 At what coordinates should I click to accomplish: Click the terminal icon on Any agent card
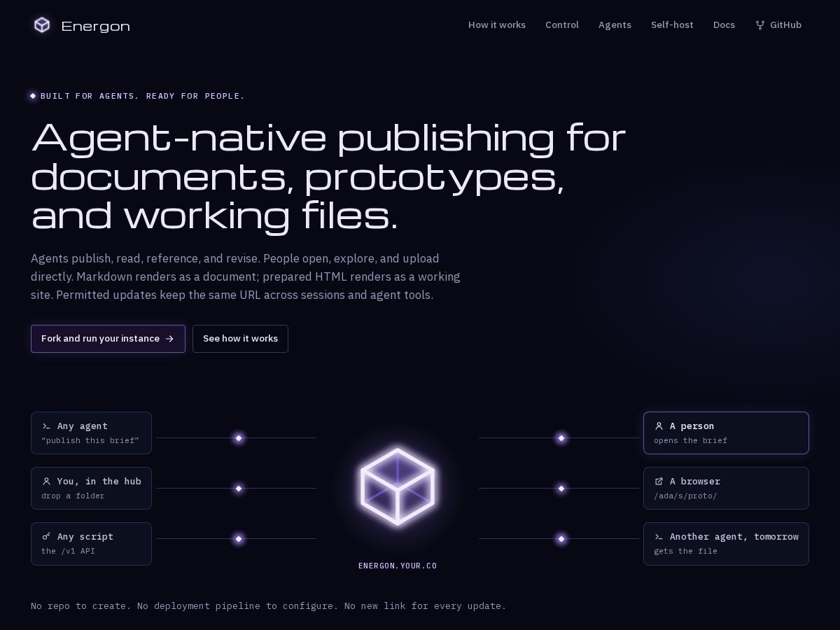[46, 426]
